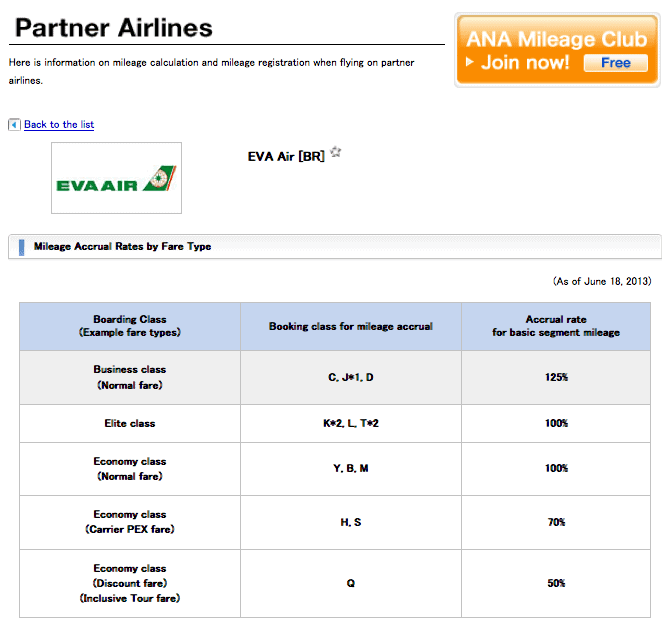Click the EVA Air [BR] title text
This screenshot has width=669, height=633.
(x=286, y=157)
